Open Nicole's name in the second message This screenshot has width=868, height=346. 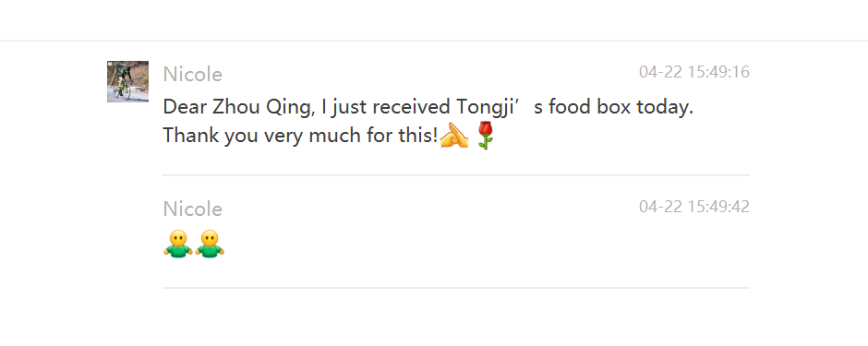193,209
